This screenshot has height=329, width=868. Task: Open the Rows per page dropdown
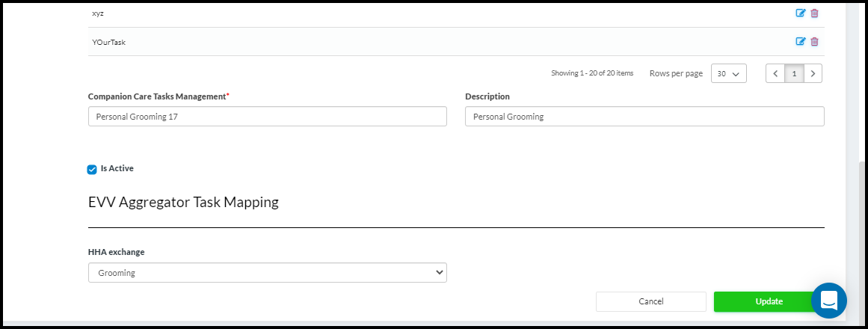728,73
